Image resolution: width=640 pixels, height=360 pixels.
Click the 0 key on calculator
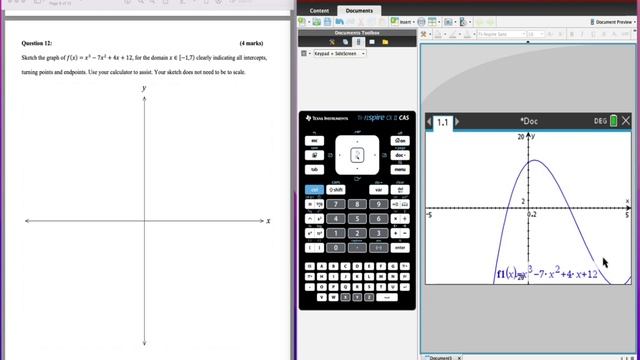336,248
